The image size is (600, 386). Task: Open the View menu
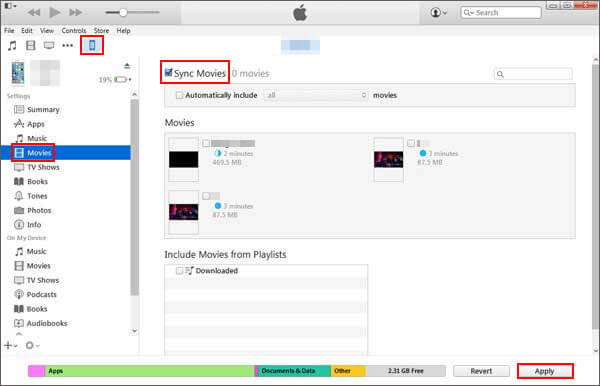(47, 31)
